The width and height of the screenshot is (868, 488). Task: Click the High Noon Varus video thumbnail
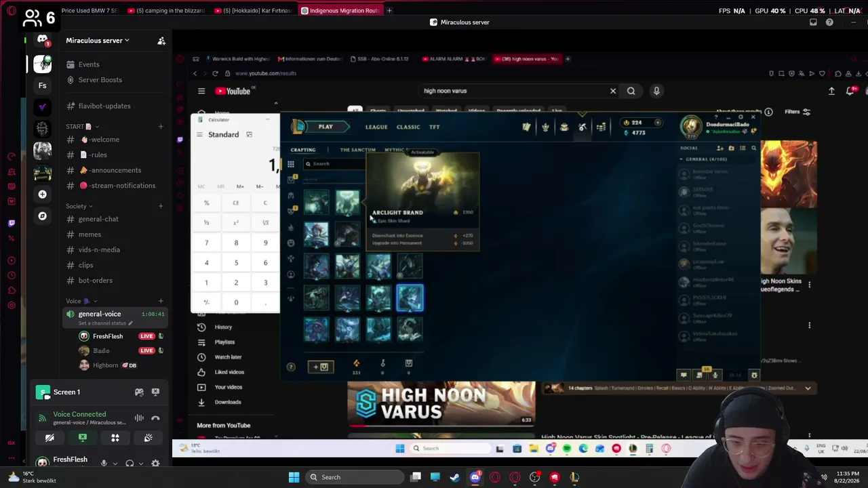[441, 404]
